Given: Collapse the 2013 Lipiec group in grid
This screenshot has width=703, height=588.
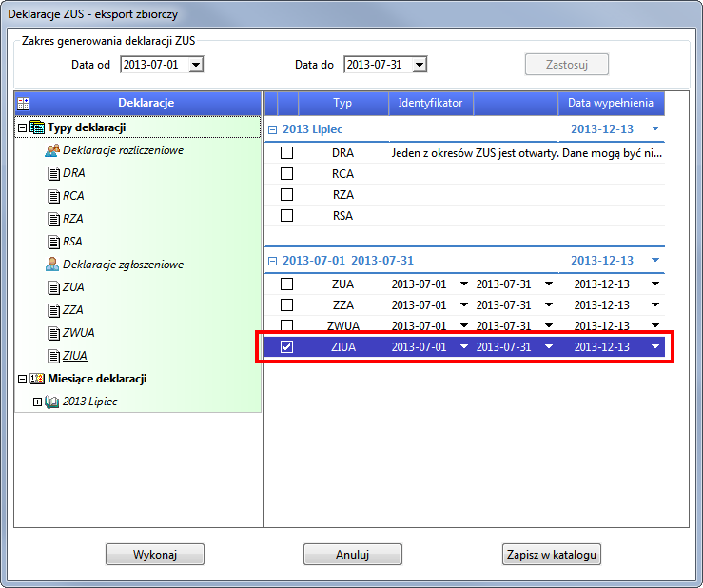Looking at the screenshot, I should (272, 128).
